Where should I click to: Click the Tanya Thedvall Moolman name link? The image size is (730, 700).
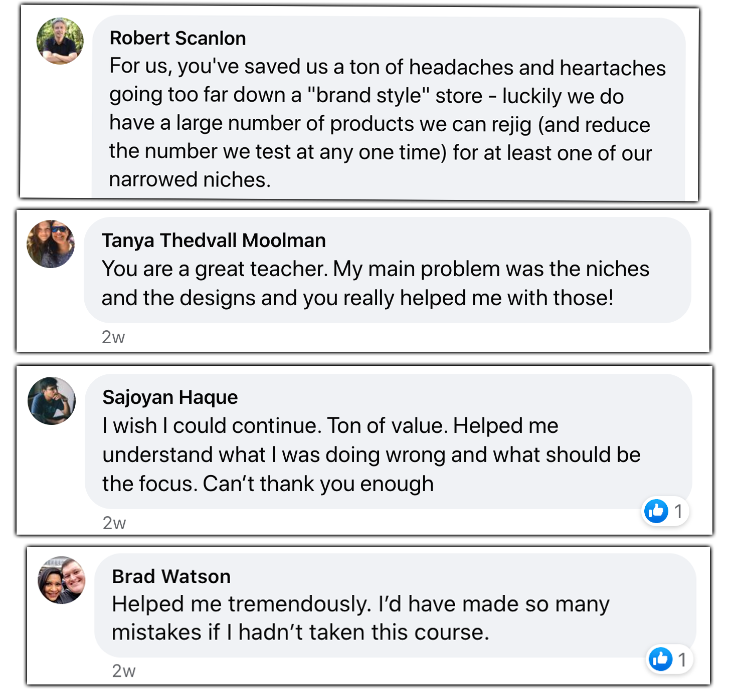214,241
